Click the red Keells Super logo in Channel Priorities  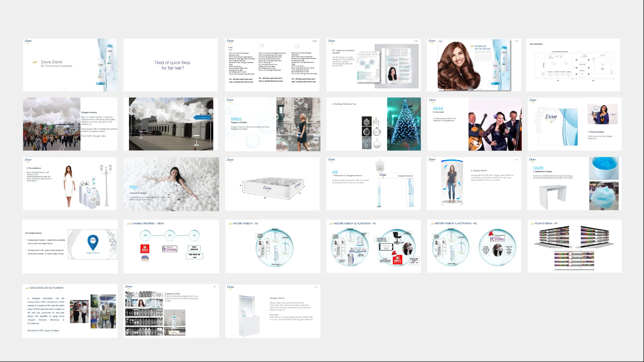(145, 249)
